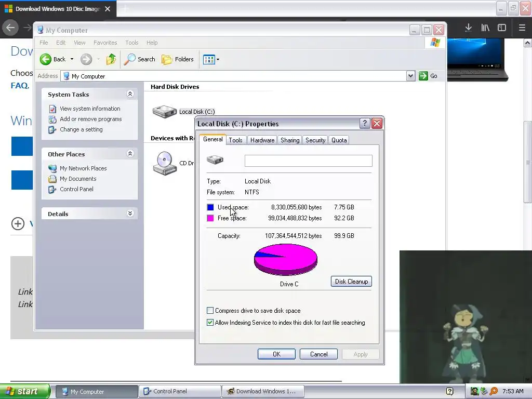Expand the plus circle item on webpage

pos(18,223)
